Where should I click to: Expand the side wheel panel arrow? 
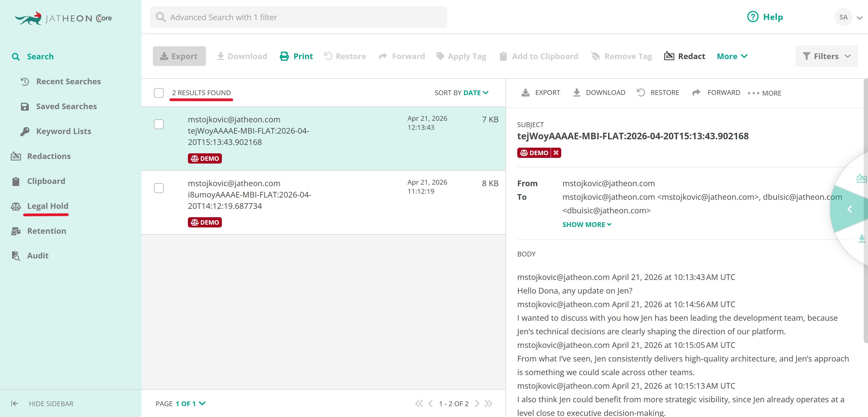click(849, 209)
